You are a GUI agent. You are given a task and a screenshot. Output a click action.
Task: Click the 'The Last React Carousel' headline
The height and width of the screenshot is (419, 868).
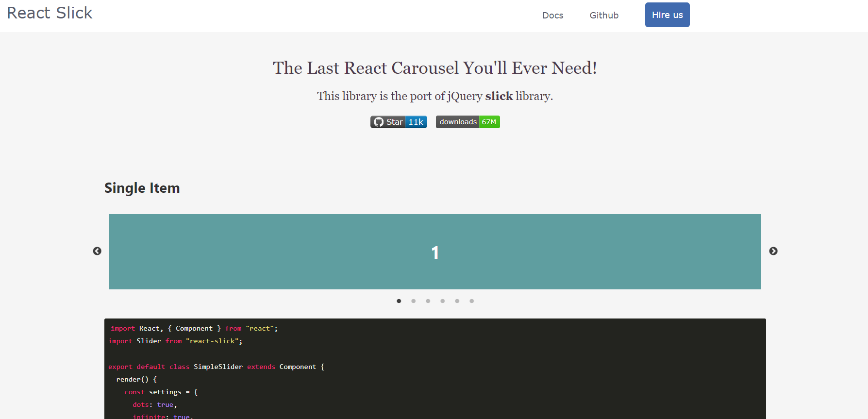[x=435, y=68]
